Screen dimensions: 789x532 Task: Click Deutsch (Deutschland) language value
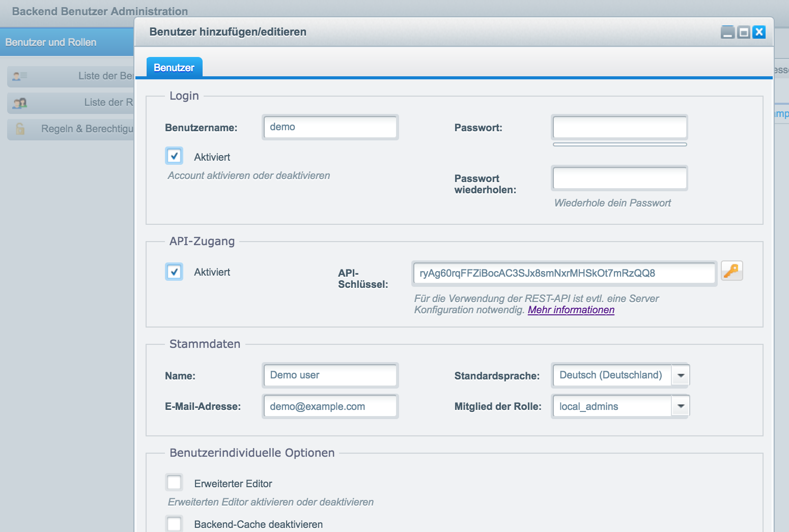pyautogui.click(x=611, y=375)
